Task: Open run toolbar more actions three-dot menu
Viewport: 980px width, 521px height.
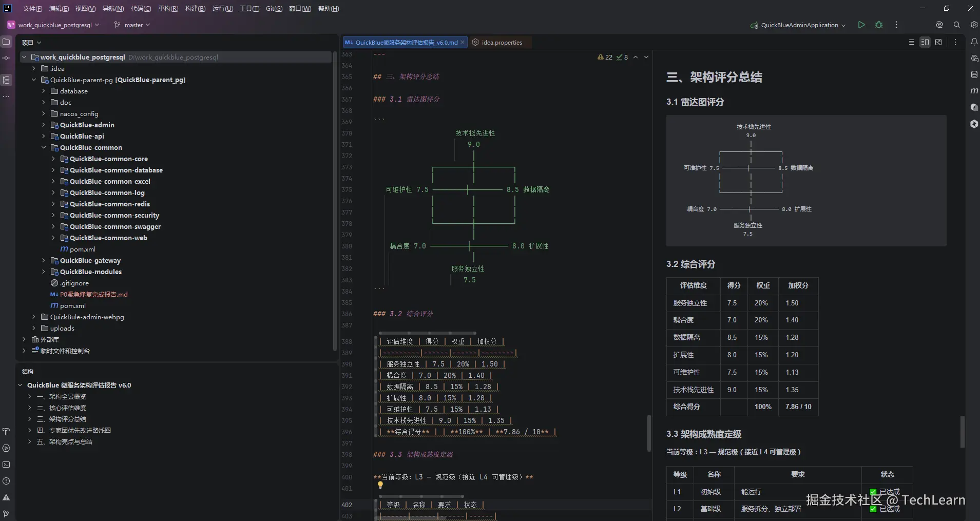Action: point(896,25)
